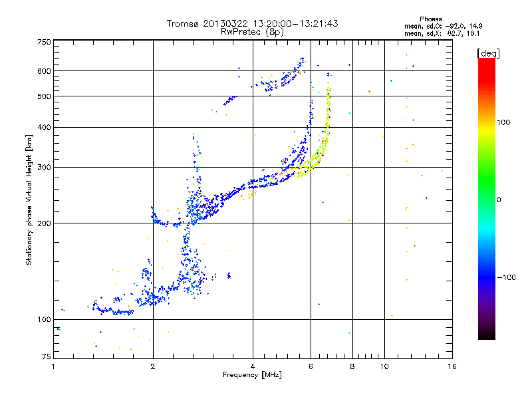Click the "1" MHz frequency axis label

click(x=53, y=366)
